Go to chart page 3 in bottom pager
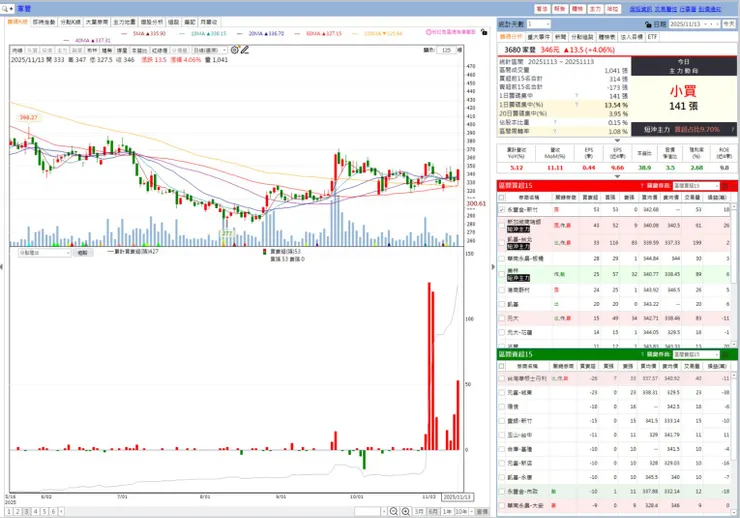Screen dimensions: 740x518 click(26, 511)
